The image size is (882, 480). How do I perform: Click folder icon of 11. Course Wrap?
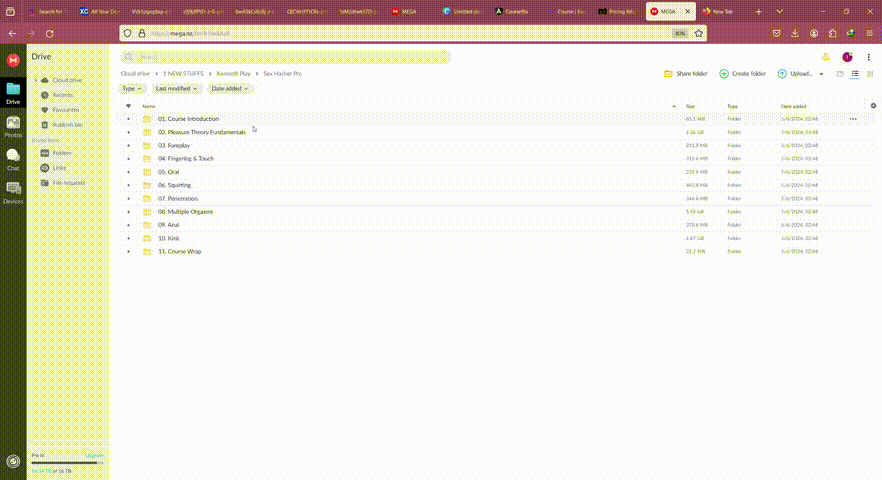coord(147,252)
